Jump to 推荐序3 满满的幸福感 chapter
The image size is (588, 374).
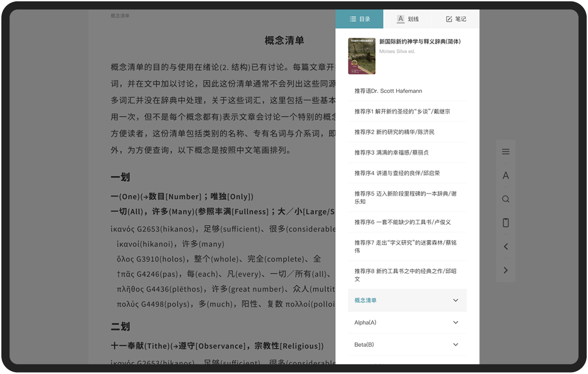[x=392, y=153]
